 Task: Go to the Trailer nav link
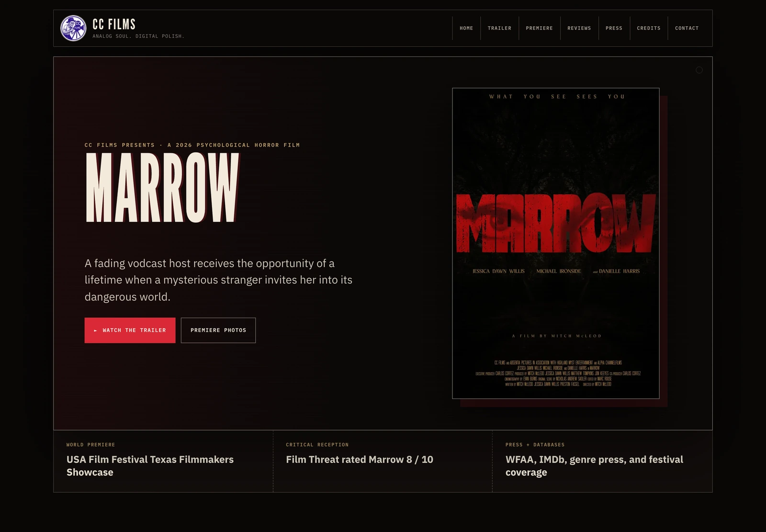(499, 28)
